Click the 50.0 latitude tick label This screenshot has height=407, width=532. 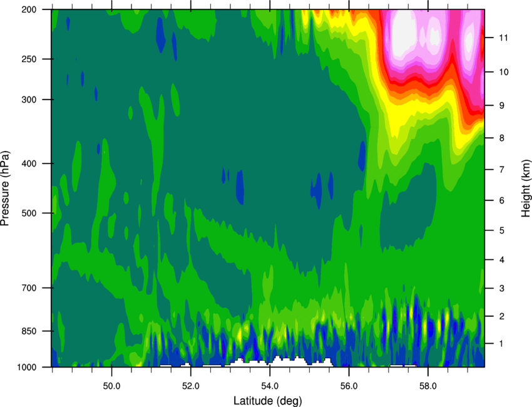[111, 386]
